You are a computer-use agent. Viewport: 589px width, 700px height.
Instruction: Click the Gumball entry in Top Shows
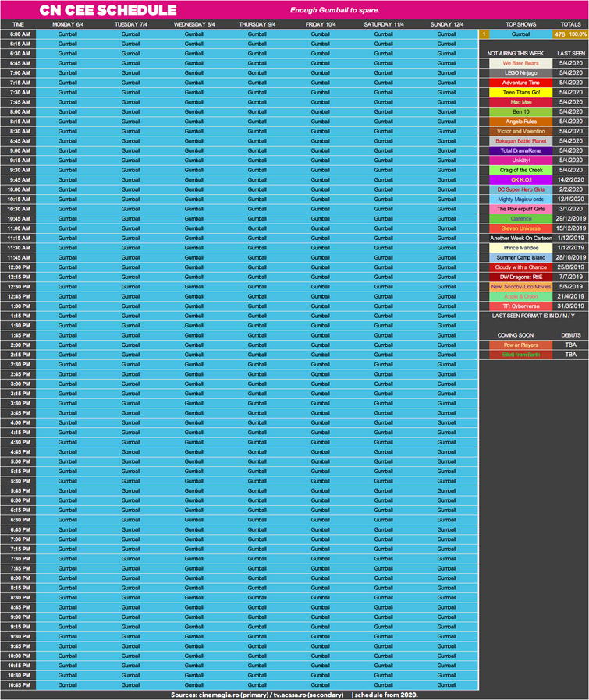tap(521, 34)
